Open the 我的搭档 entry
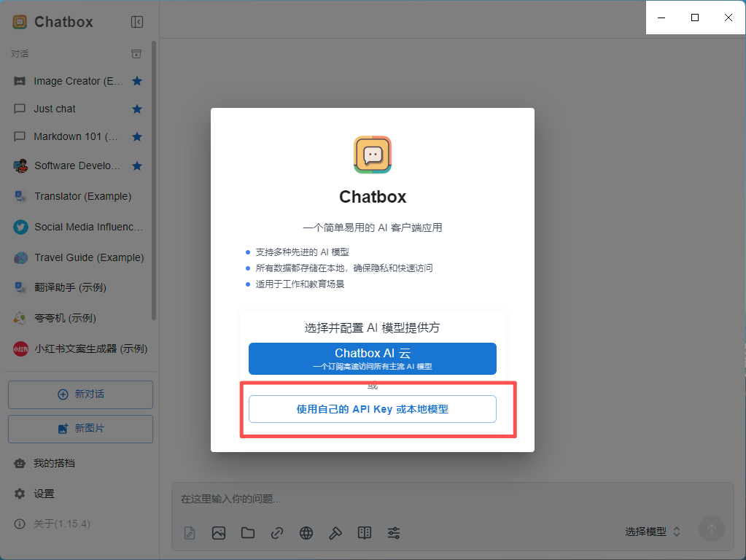Image resolution: width=746 pixels, height=560 pixels. (51, 463)
